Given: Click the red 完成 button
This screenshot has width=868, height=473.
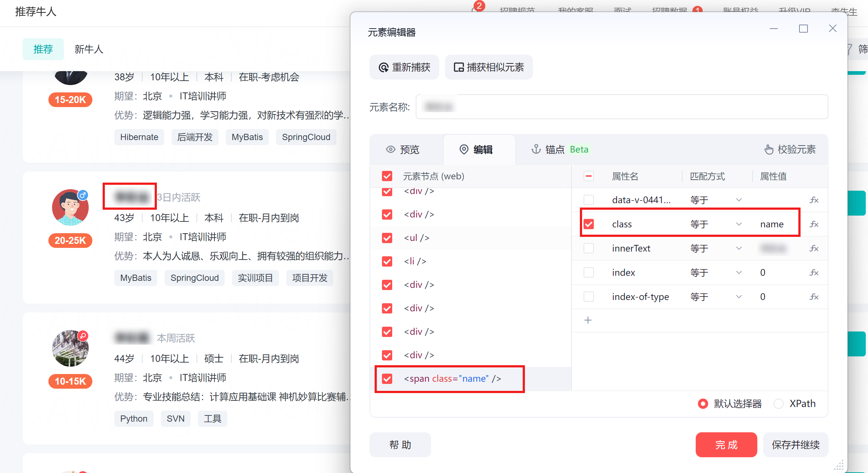Looking at the screenshot, I should 726,445.
